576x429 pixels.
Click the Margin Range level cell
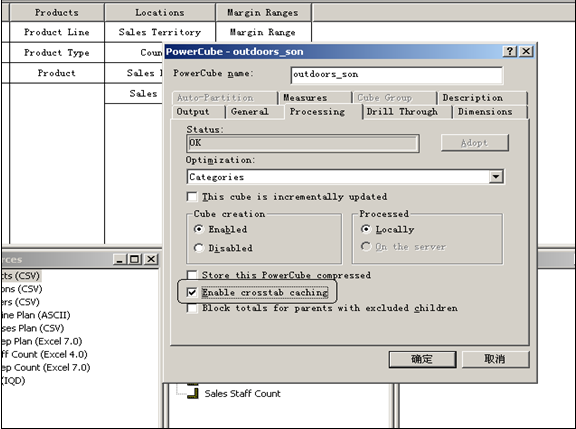point(263,32)
